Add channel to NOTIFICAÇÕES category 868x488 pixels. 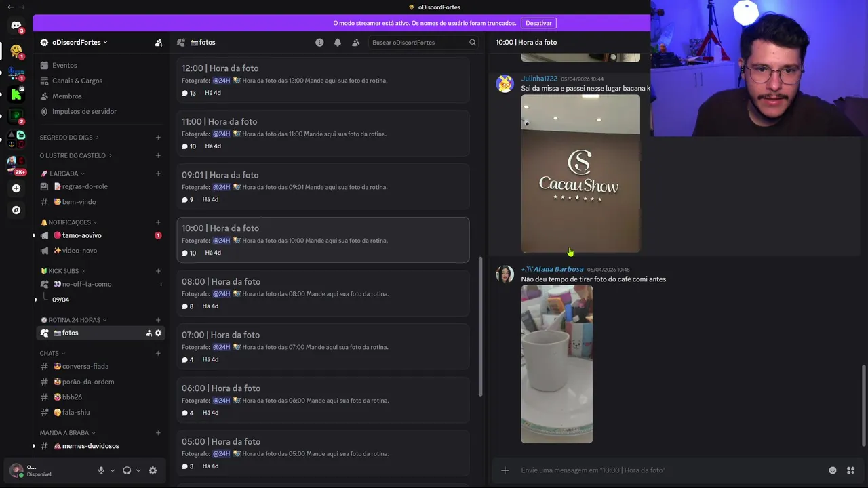pyautogui.click(x=158, y=222)
